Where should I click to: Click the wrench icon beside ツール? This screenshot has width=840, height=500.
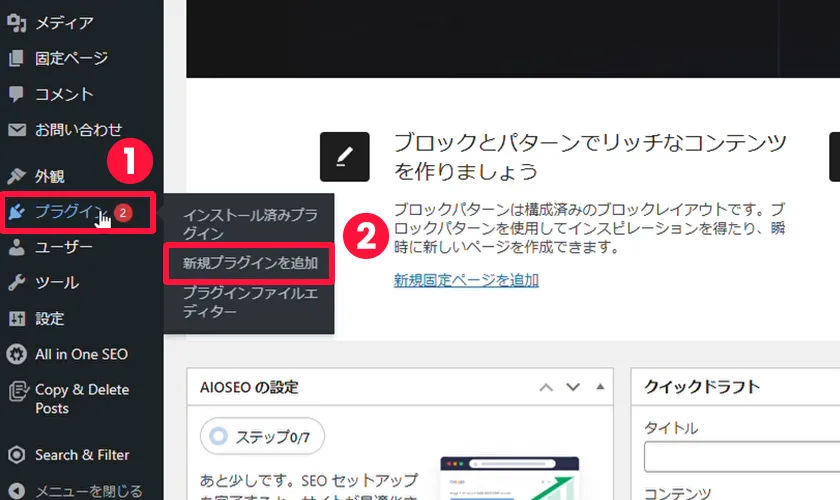[x=16, y=283]
